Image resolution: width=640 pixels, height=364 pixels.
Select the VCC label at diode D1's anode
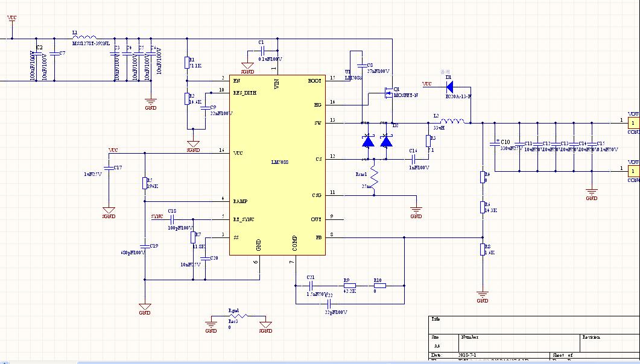[x=426, y=84]
